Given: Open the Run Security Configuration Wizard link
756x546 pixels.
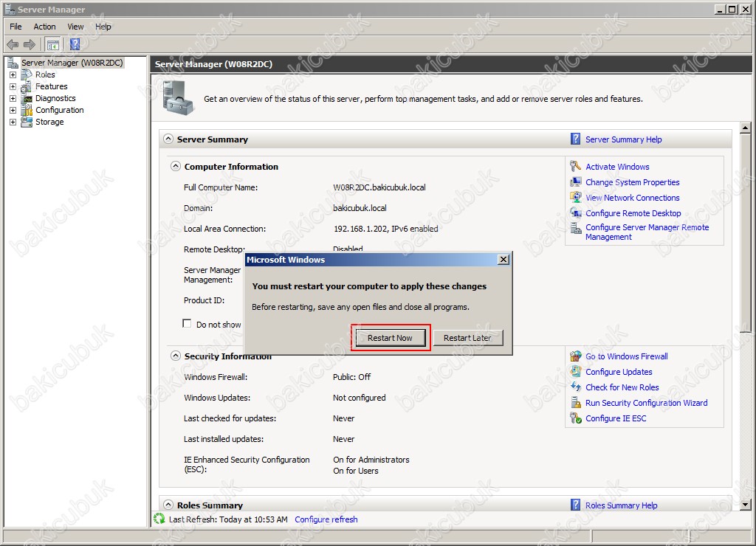Looking at the screenshot, I should (647, 403).
